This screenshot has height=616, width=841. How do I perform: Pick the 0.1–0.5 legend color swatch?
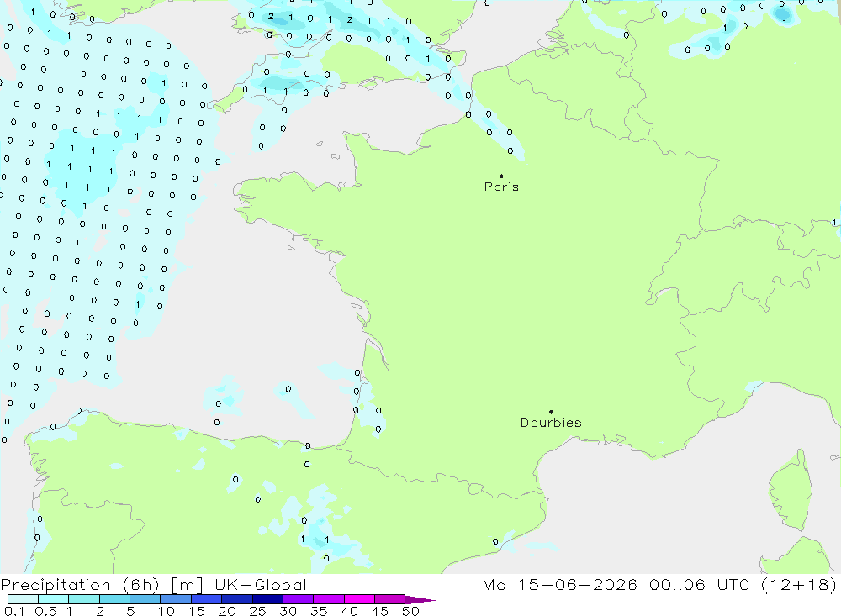23,599
